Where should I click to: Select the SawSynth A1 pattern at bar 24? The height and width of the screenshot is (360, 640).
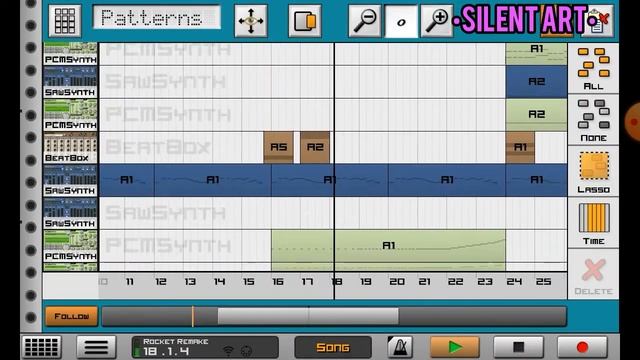click(536, 180)
